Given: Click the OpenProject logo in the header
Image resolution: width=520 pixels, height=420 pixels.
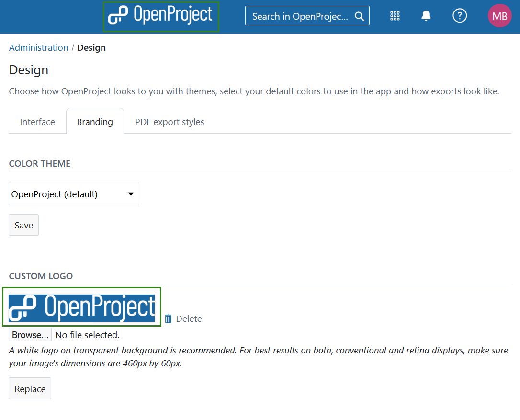Looking at the screenshot, I should coord(161,16).
